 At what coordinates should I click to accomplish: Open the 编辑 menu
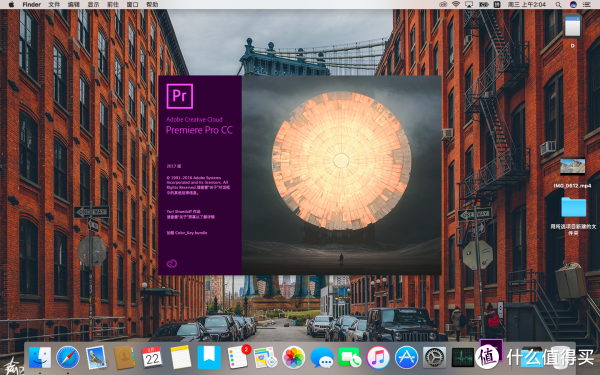[73, 5]
